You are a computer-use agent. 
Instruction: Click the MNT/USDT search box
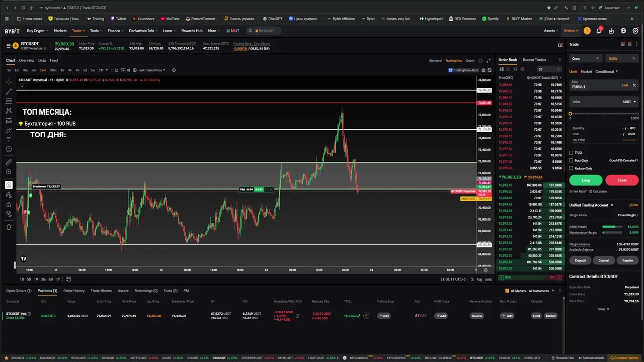[264, 31]
